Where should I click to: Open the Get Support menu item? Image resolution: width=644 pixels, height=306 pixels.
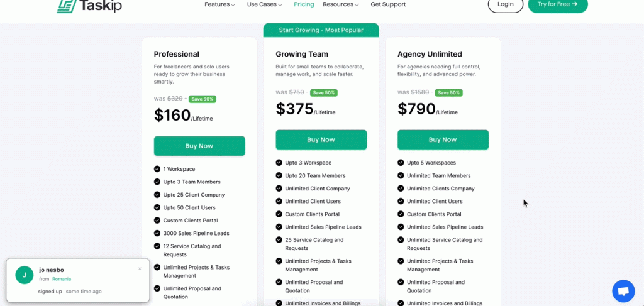pyautogui.click(x=388, y=4)
